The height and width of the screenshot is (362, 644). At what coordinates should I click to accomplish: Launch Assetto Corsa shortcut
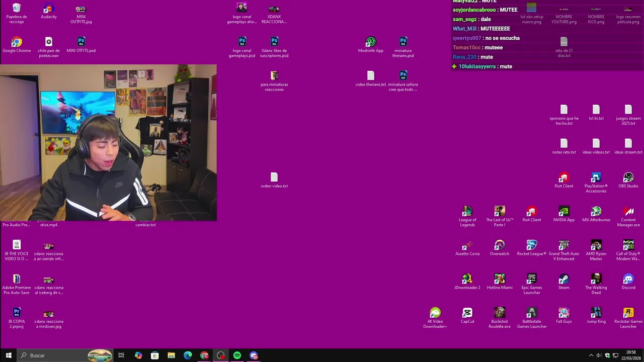467,248
